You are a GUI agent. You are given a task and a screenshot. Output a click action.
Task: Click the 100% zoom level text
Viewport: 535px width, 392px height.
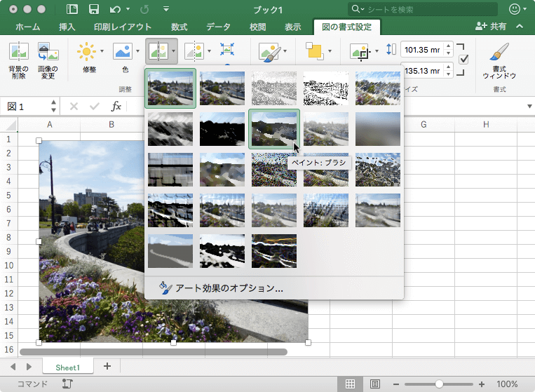[507, 384]
